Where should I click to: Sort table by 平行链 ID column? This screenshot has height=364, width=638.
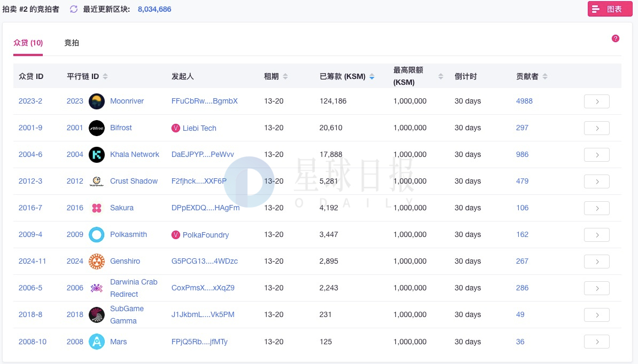pos(105,77)
